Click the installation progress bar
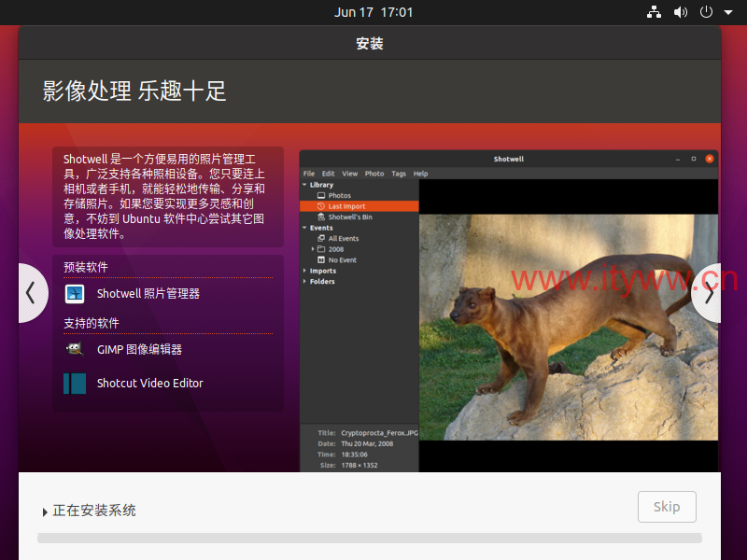This screenshot has width=747, height=560. 370,539
